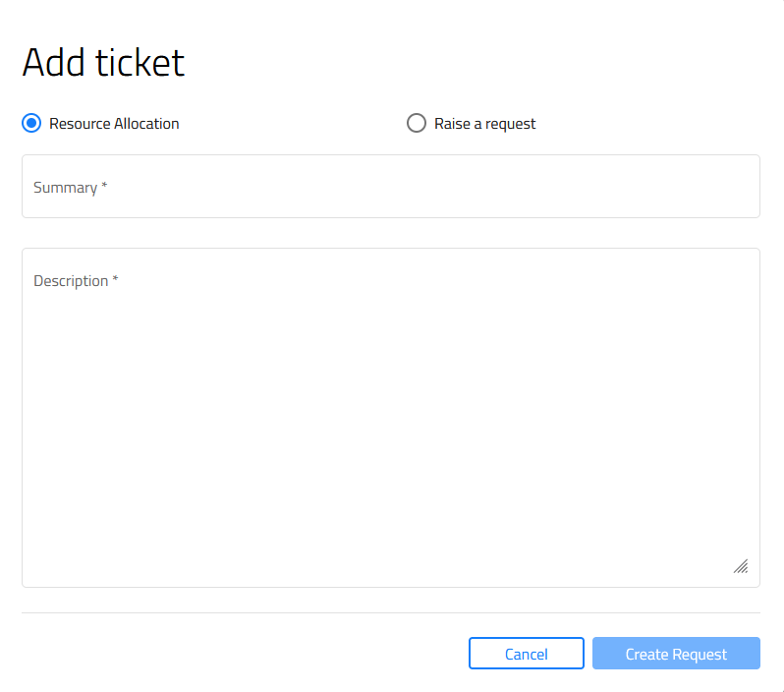Image resolution: width=784 pixels, height=692 pixels.
Task: Cancel the Add ticket dialog
Action: [526, 653]
